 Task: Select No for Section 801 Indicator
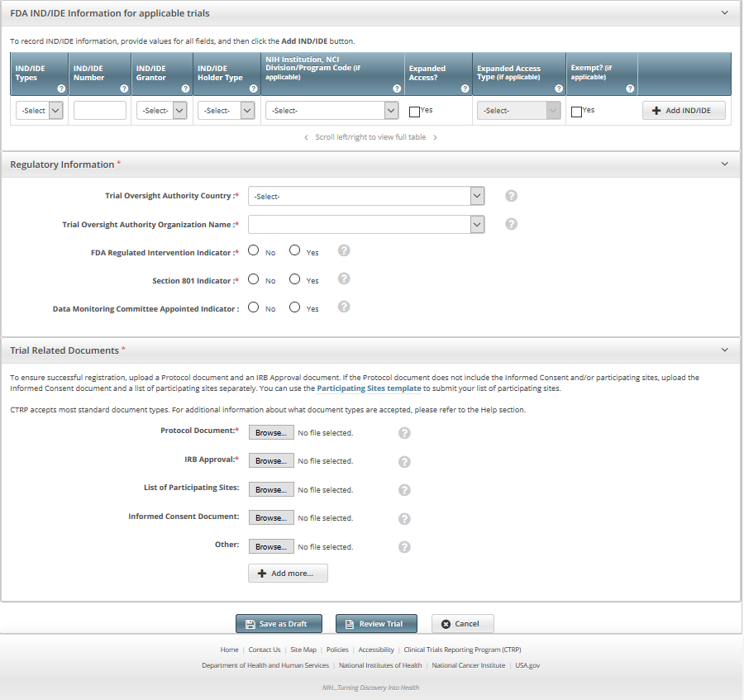point(254,279)
